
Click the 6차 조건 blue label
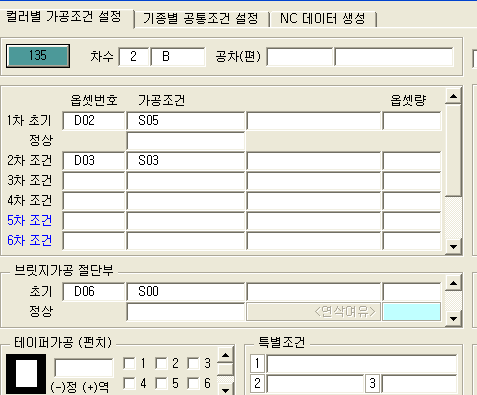pyautogui.click(x=30, y=240)
